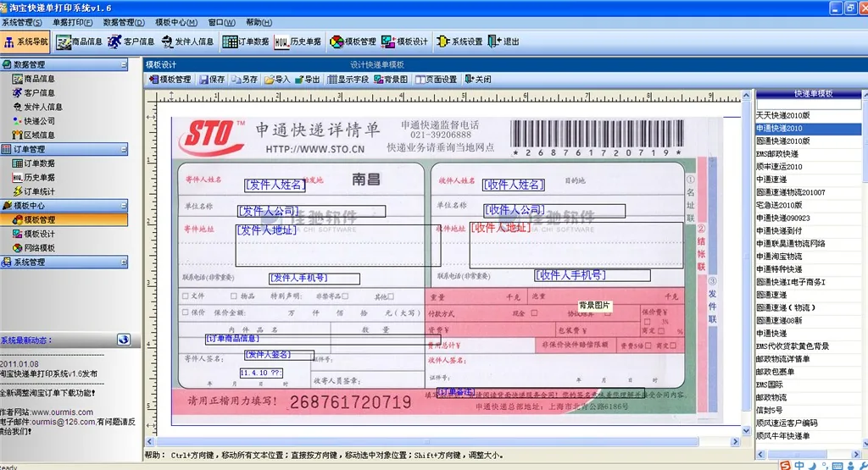Select the 天天快递2010版 template
The width and height of the screenshot is (868, 470).
click(x=808, y=115)
